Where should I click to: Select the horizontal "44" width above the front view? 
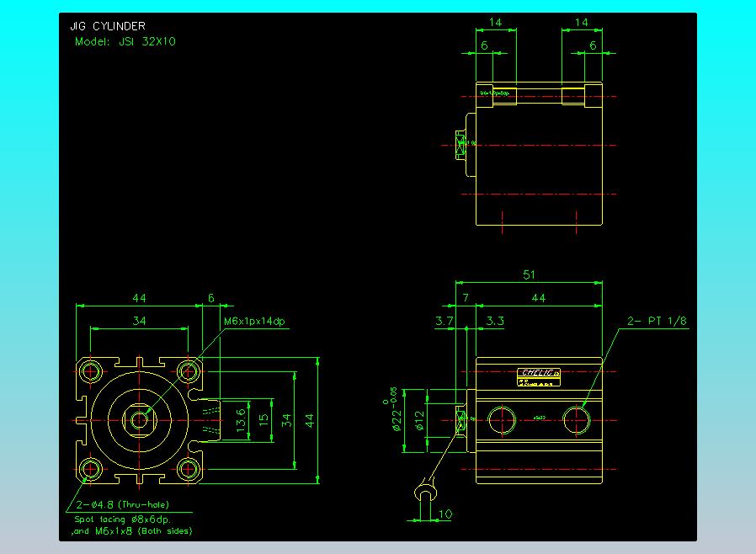coord(139,297)
